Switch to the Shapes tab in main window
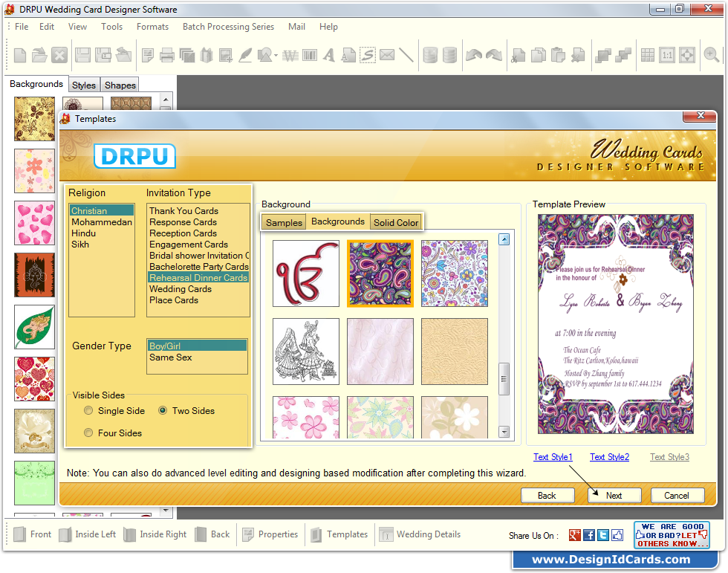The height and width of the screenshot is (573, 728). pos(120,85)
